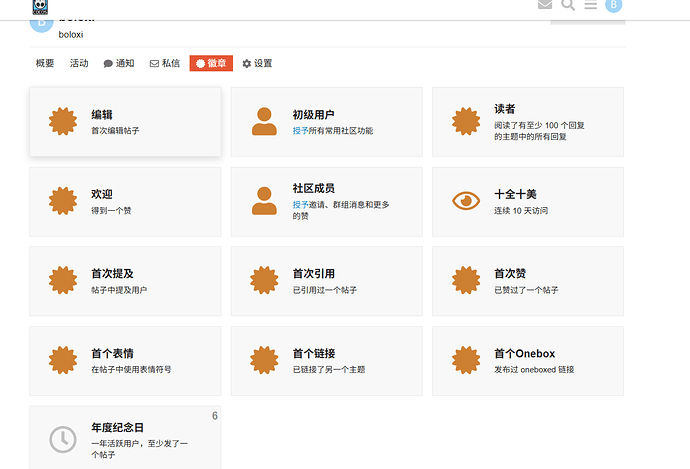Open the 首次提及 badge title

tap(113, 274)
